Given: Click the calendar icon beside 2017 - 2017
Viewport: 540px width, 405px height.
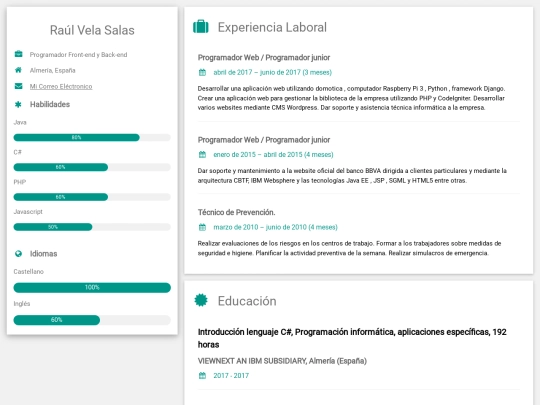Looking at the screenshot, I should coord(202,376).
